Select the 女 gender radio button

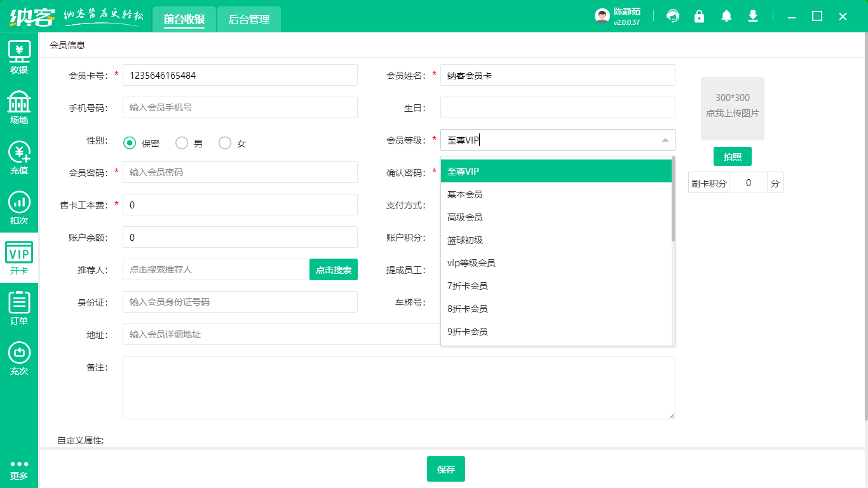[x=225, y=144]
